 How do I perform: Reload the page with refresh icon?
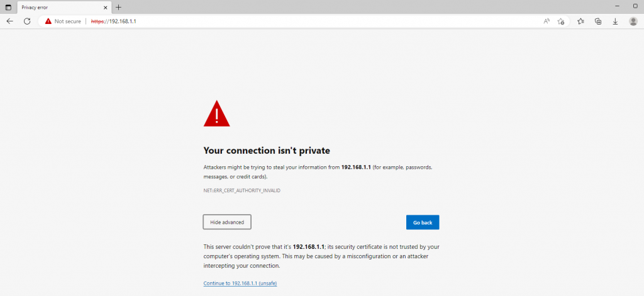click(27, 21)
